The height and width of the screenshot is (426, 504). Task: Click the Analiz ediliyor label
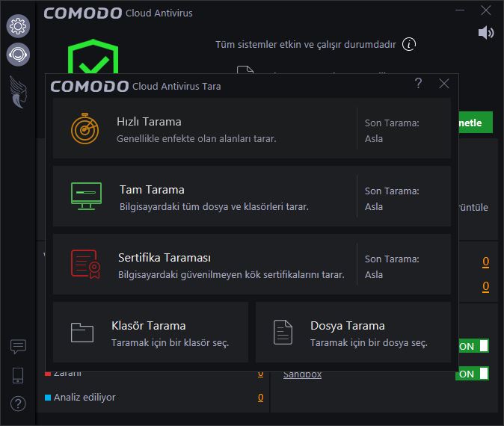(x=84, y=398)
